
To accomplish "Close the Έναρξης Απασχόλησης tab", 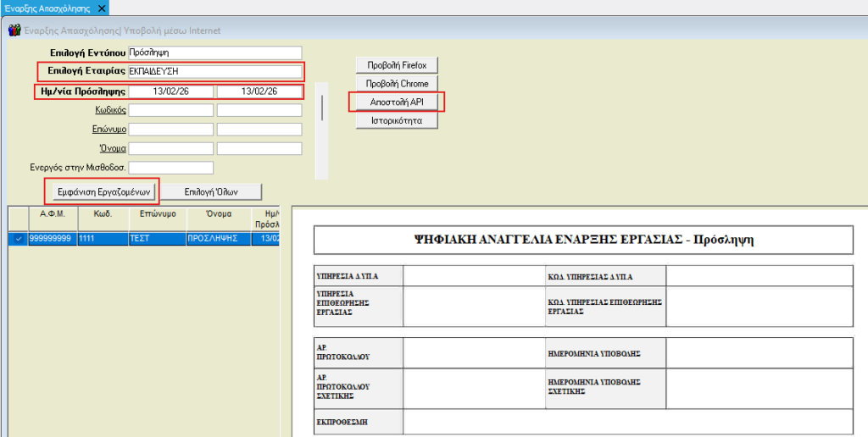I will (x=103, y=8).
